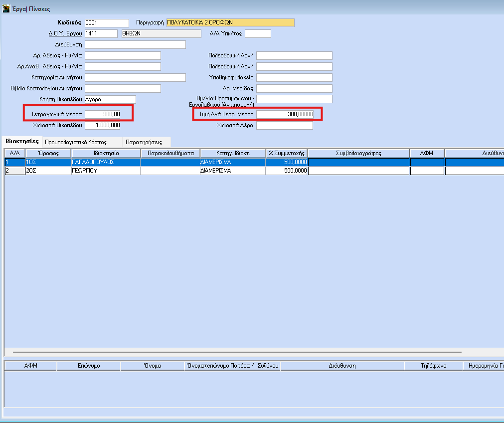
Task: Click the Τετραγωνικά Μέτρα value field
Action: pyautogui.click(x=103, y=114)
